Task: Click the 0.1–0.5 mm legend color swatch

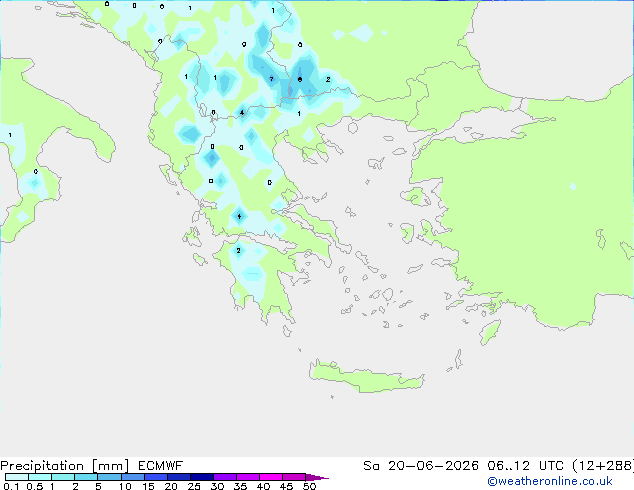Action: point(17,477)
